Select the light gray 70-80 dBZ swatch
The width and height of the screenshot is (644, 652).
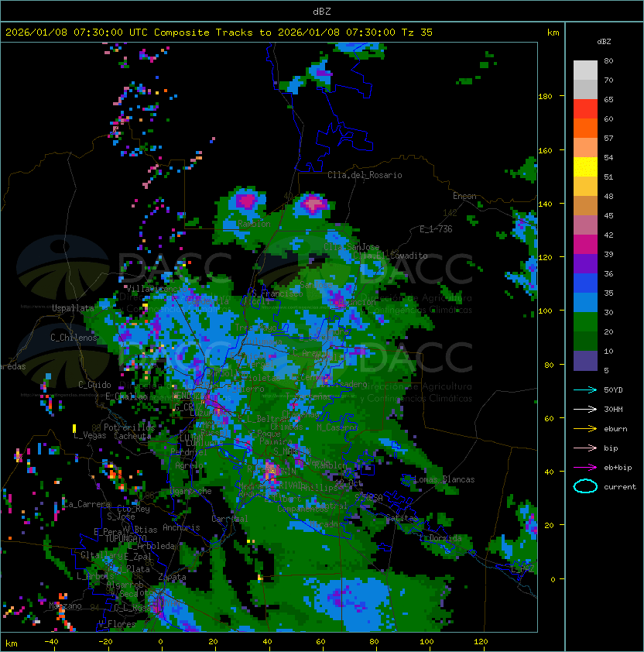(585, 70)
